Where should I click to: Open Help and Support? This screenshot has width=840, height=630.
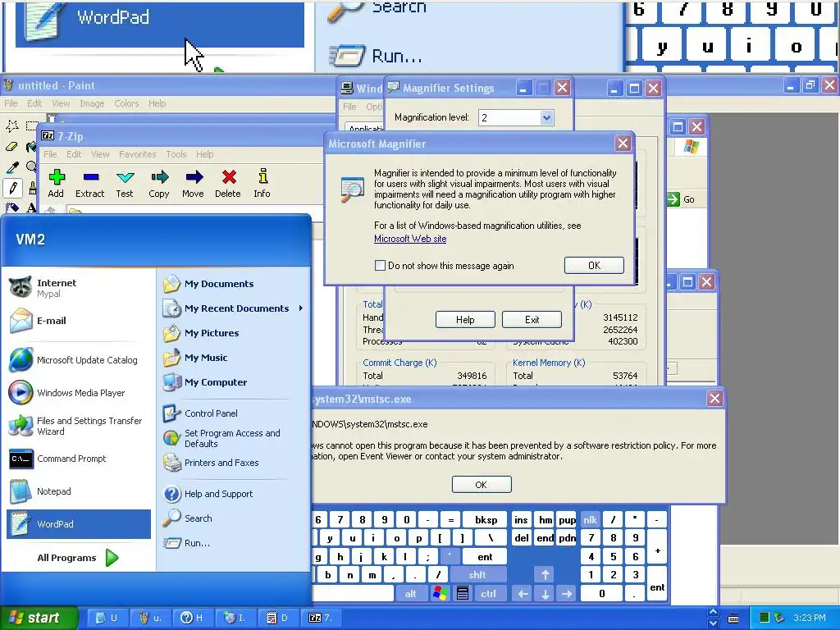(x=234, y=494)
